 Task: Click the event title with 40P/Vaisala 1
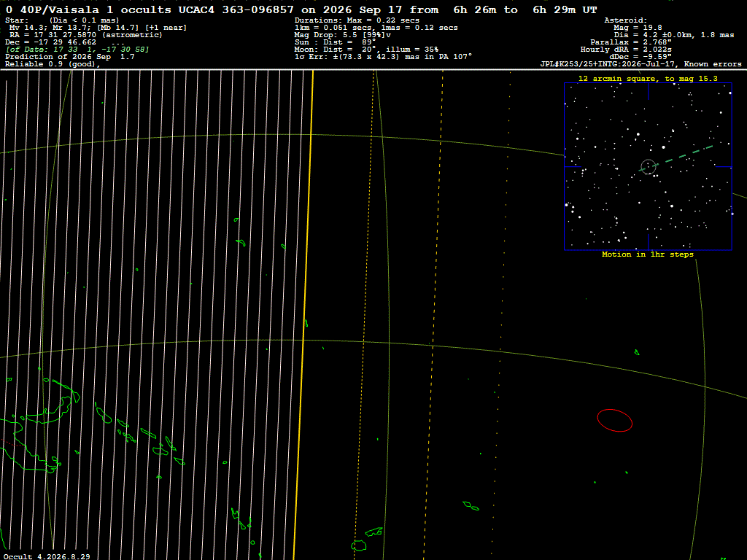(x=301, y=10)
